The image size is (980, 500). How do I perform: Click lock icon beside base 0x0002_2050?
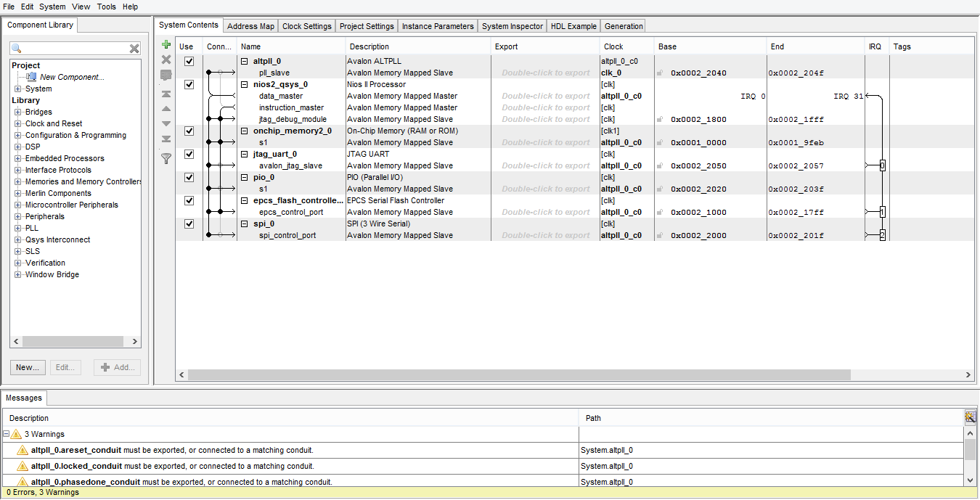[660, 165]
